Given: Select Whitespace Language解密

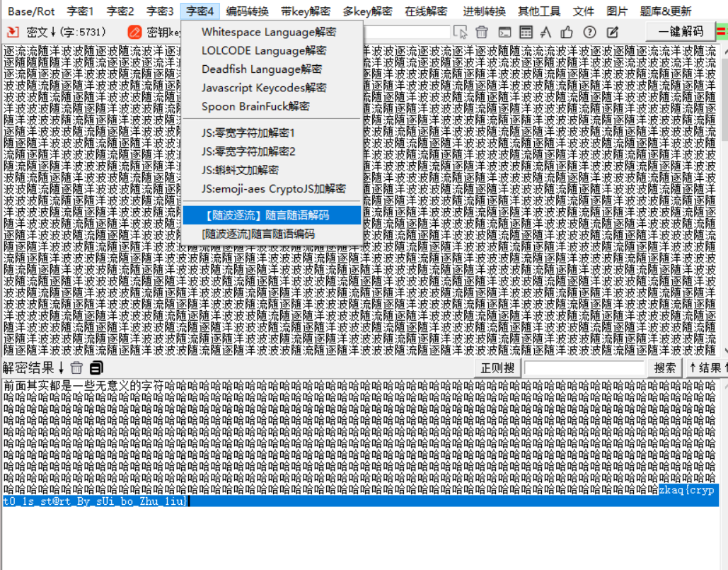Looking at the screenshot, I should 272,32.
